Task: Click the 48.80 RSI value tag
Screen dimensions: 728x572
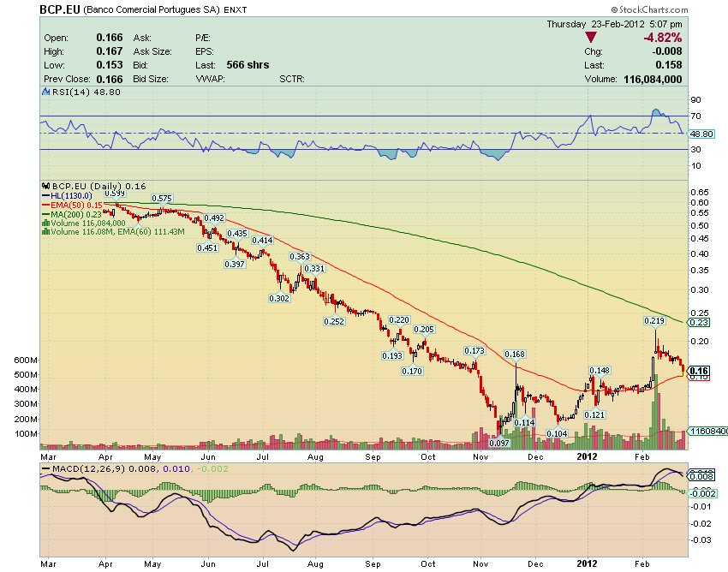Action: point(701,134)
